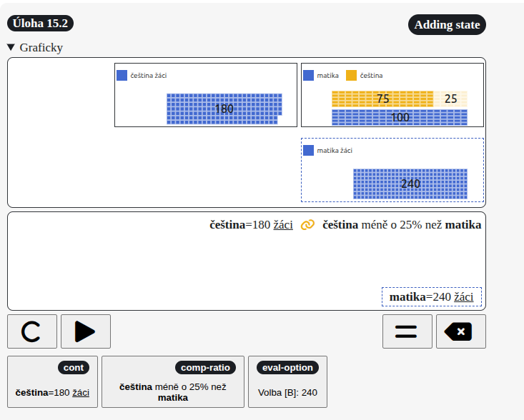524x420 pixels.
Task: Click the Úloha 15.2 badge
Action: [x=40, y=23]
